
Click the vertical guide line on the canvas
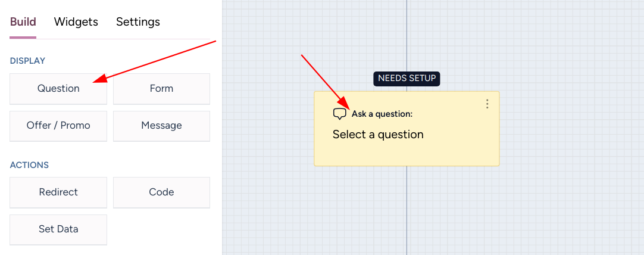407,209
